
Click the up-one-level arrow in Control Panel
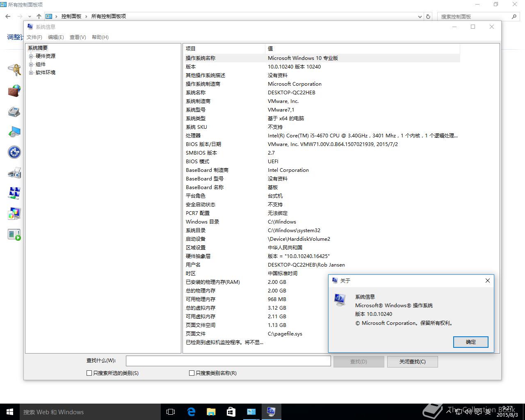pos(39,16)
